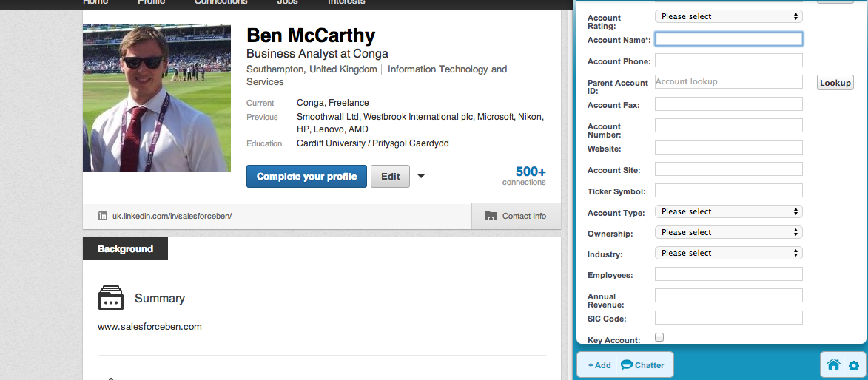This screenshot has height=380, width=868.
Task: Open the Connections menu in LinkedIn navbar
Action: point(221,2)
